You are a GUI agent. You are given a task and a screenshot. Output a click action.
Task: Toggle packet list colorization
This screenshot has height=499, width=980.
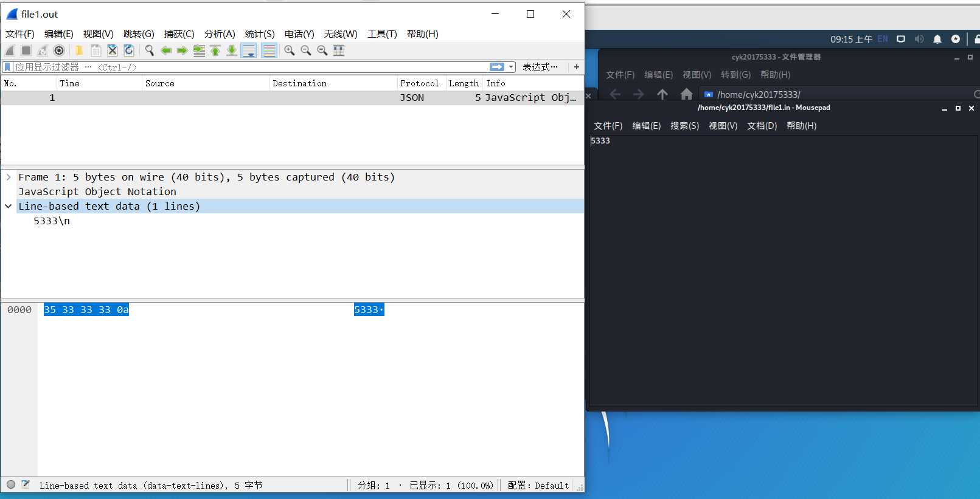[269, 50]
